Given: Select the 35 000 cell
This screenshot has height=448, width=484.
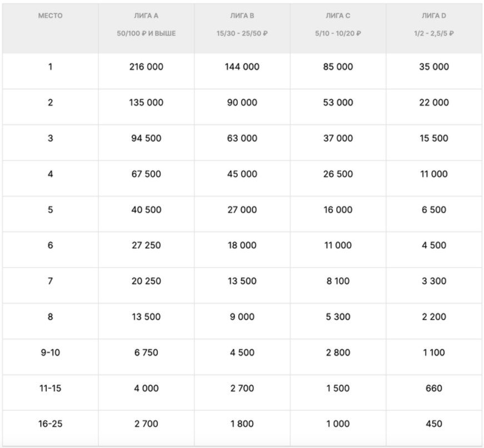Looking at the screenshot, I should point(434,67).
